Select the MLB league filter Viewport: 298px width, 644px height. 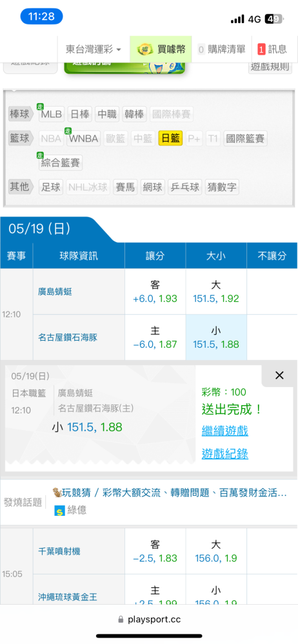click(52, 114)
